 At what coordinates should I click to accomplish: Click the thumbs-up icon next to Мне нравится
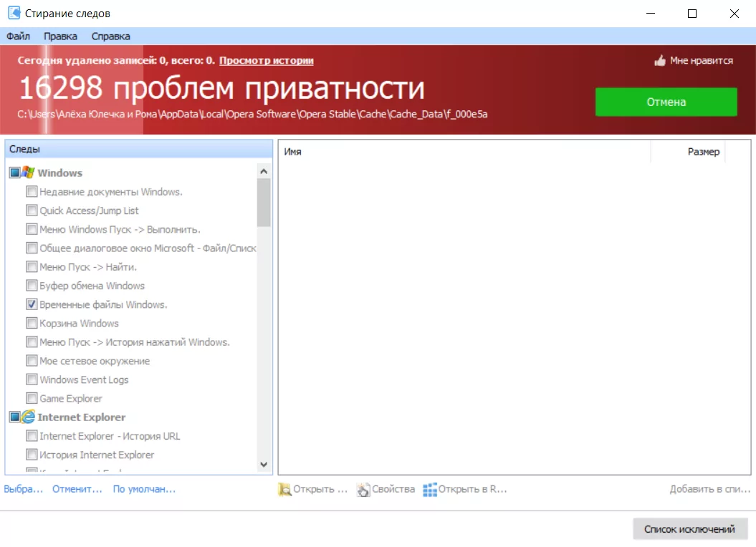tap(659, 61)
